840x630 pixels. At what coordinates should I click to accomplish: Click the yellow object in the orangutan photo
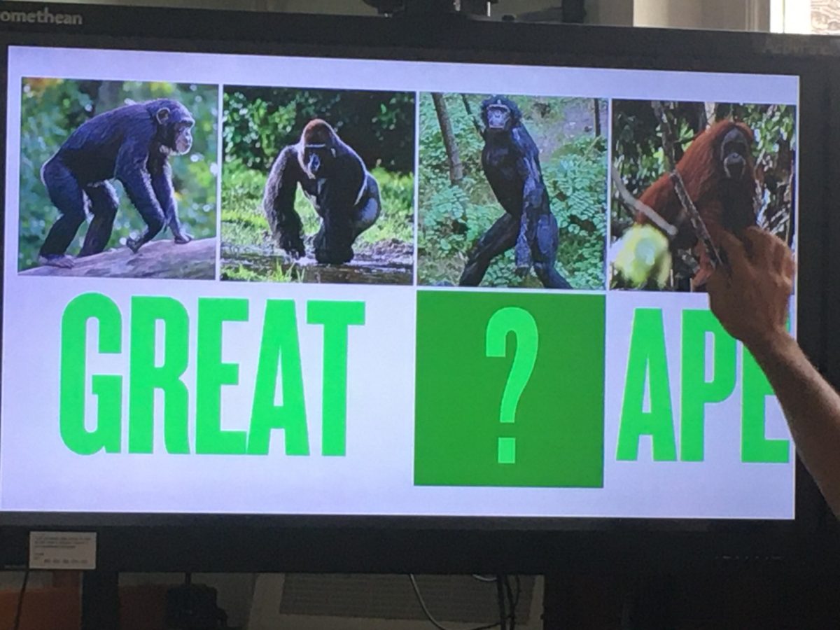coord(643,256)
